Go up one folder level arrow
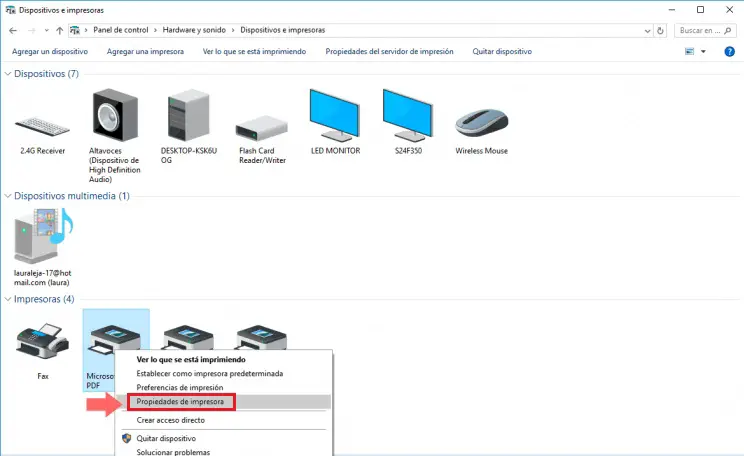The width and height of the screenshot is (744, 456). [59, 30]
